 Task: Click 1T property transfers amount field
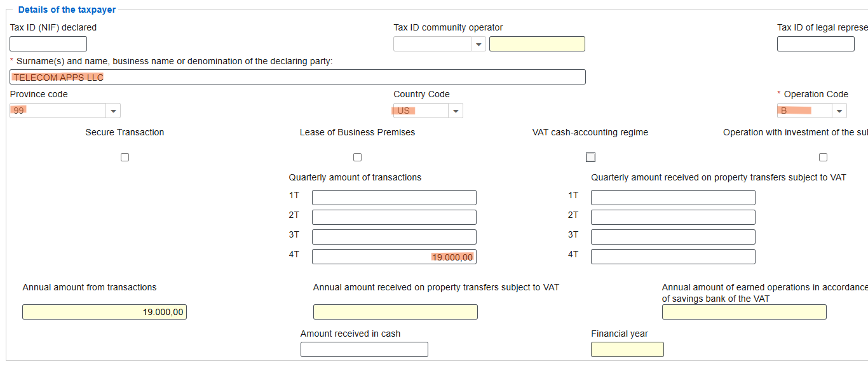[x=673, y=198]
